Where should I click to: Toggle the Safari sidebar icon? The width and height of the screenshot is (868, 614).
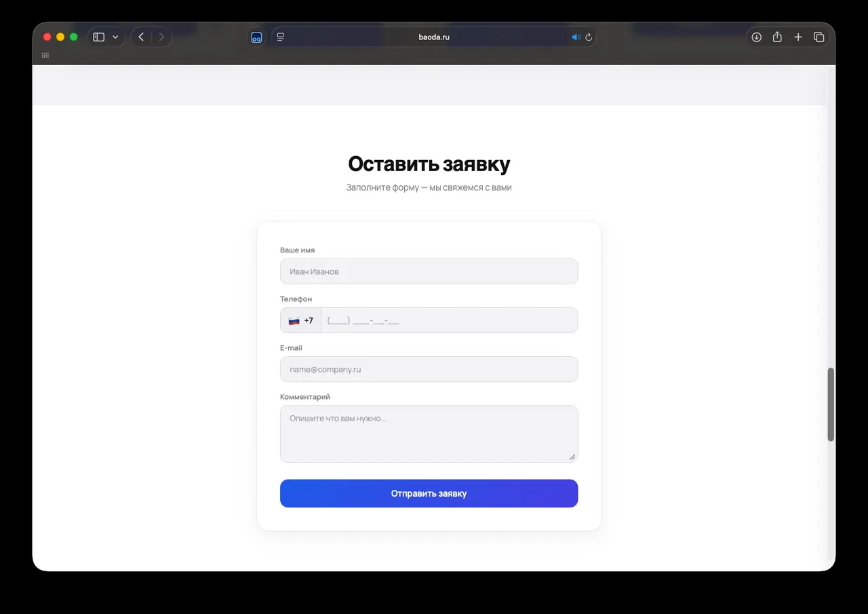[x=99, y=37]
